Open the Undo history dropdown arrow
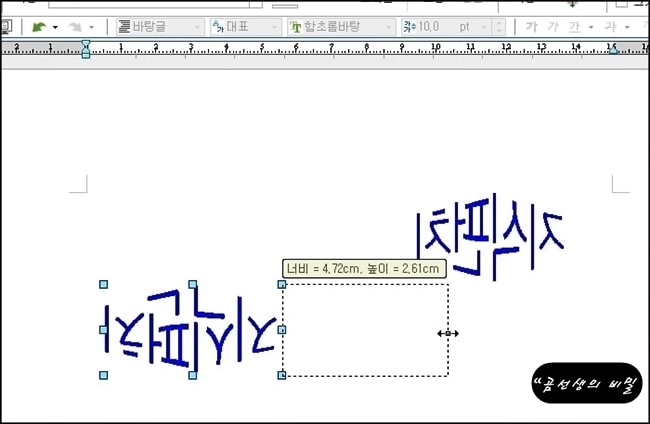650x424 pixels. (x=55, y=27)
